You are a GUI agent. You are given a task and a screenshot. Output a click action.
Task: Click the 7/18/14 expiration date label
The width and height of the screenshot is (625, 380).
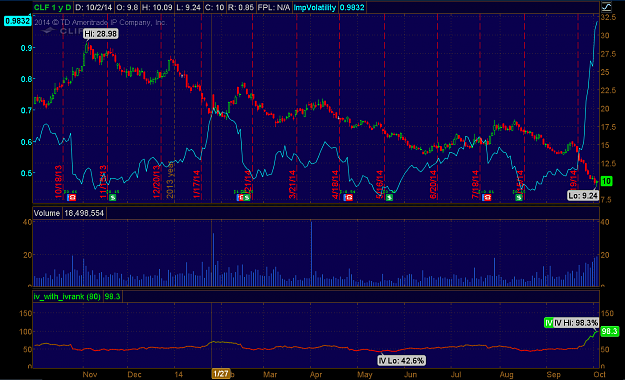pyautogui.click(x=475, y=184)
